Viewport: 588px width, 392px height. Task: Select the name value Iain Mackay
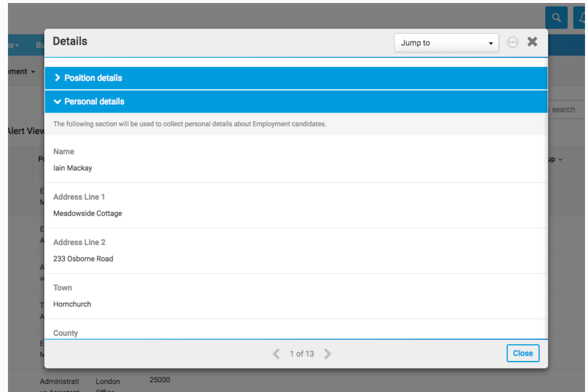pyautogui.click(x=73, y=168)
